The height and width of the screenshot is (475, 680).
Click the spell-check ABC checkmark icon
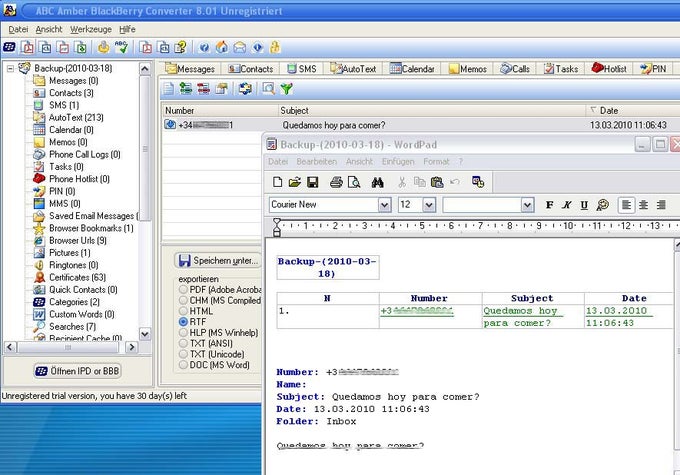click(121, 47)
